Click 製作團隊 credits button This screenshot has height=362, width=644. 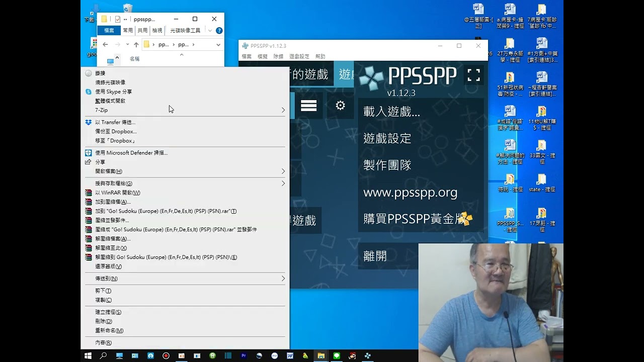(421, 165)
